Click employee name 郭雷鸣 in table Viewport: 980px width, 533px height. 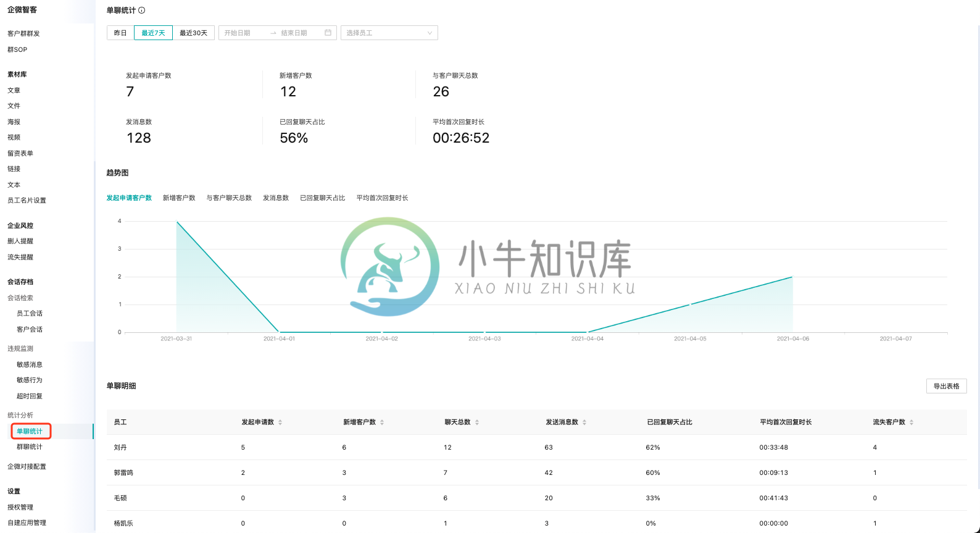tap(123, 472)
